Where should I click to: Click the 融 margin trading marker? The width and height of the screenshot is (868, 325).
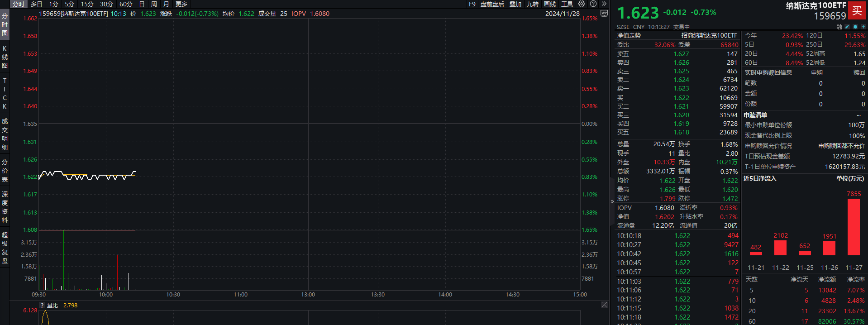[x=839, y=27]
